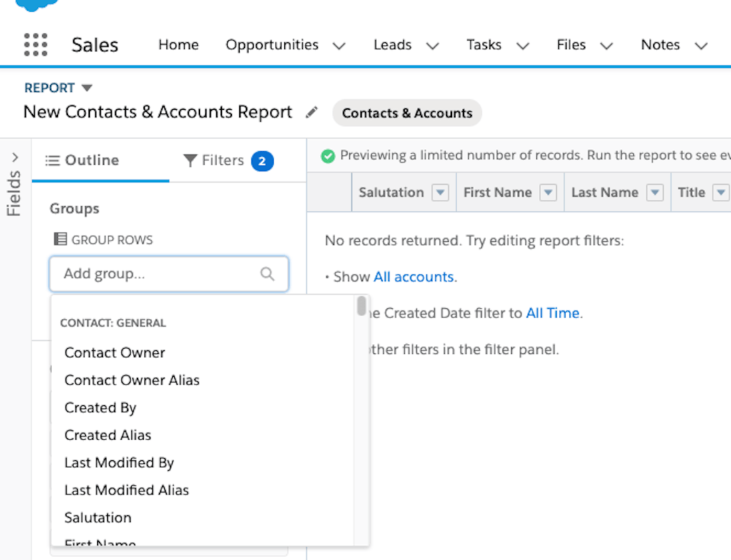Screen dimensions: 731x560
Task: Switch to the Filters tab
Action: (x=227, y=161)
